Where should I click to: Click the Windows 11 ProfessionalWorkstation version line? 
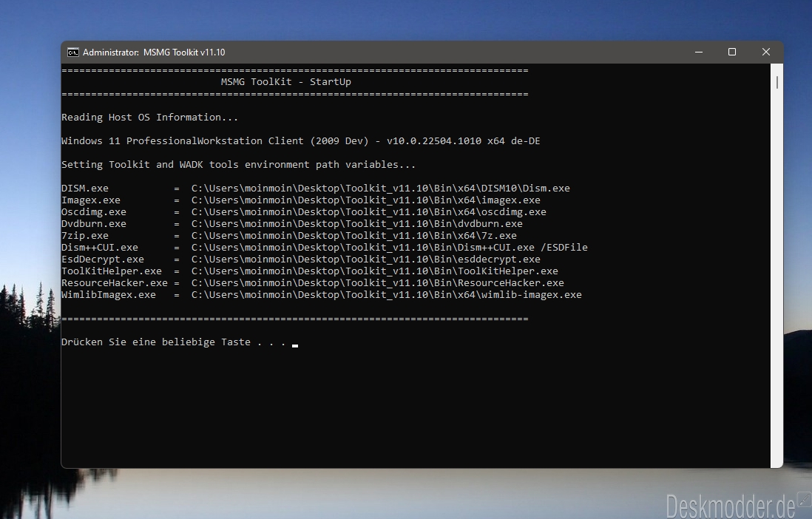point(300,141)
